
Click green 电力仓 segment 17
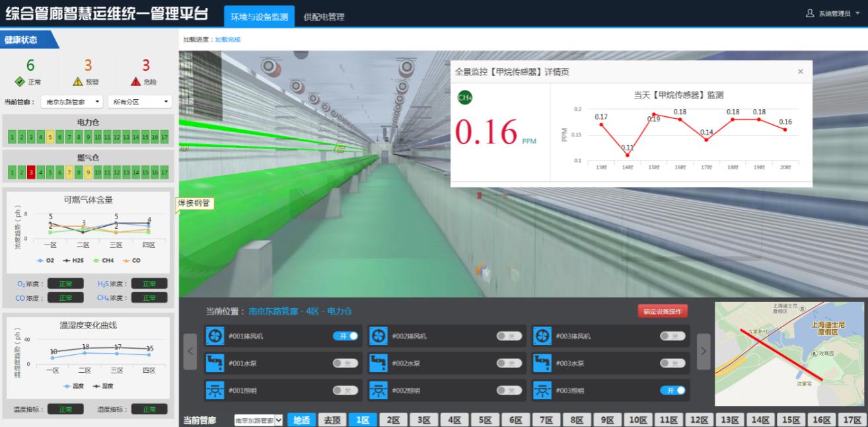[x=164, y=137]
